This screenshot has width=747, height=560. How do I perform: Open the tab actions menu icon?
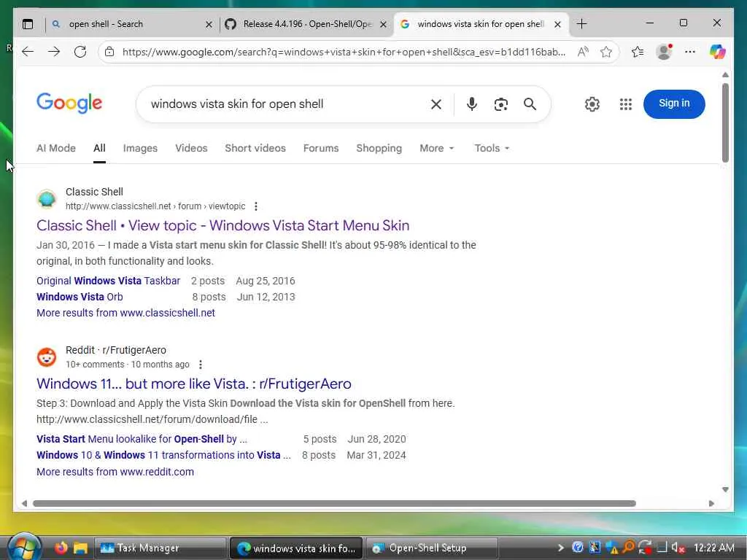coord(28,24)
